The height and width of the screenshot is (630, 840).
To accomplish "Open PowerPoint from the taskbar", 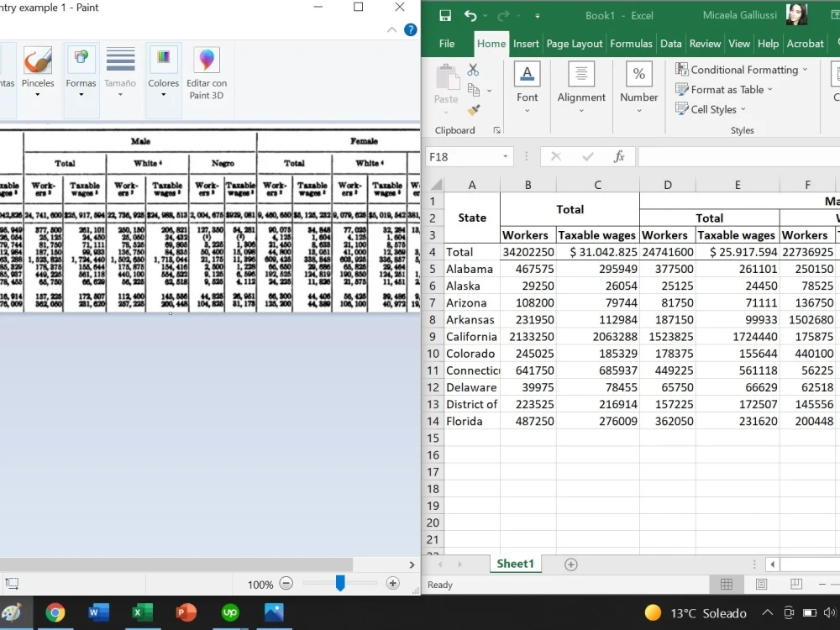I will coord(186,612).
